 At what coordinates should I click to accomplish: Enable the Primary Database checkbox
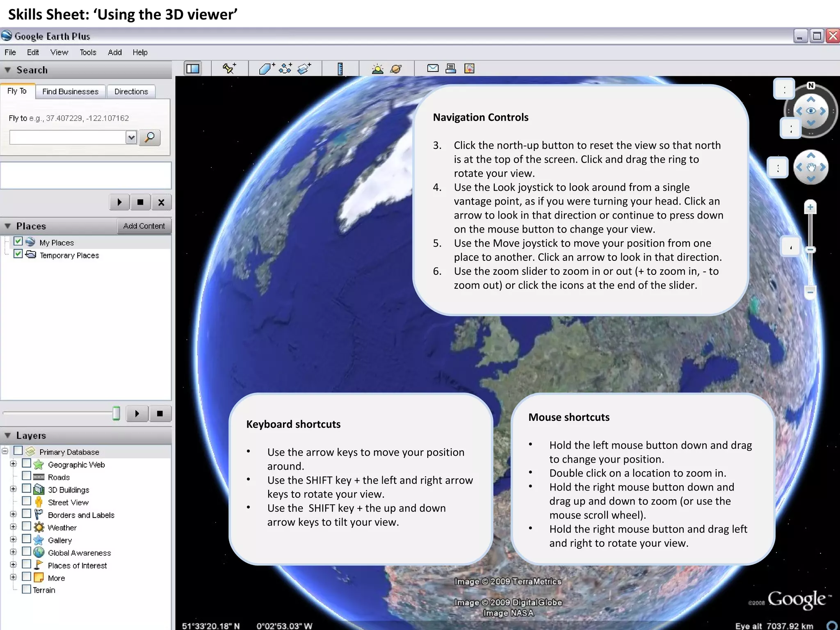click(18, 450)
